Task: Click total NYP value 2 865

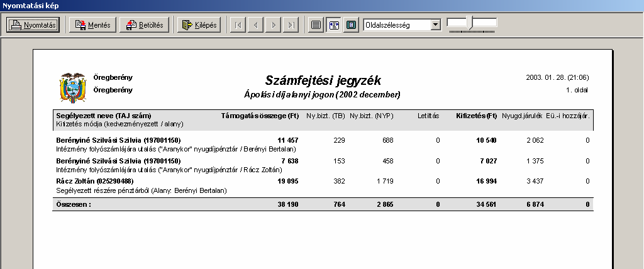Action: [385, 204]
